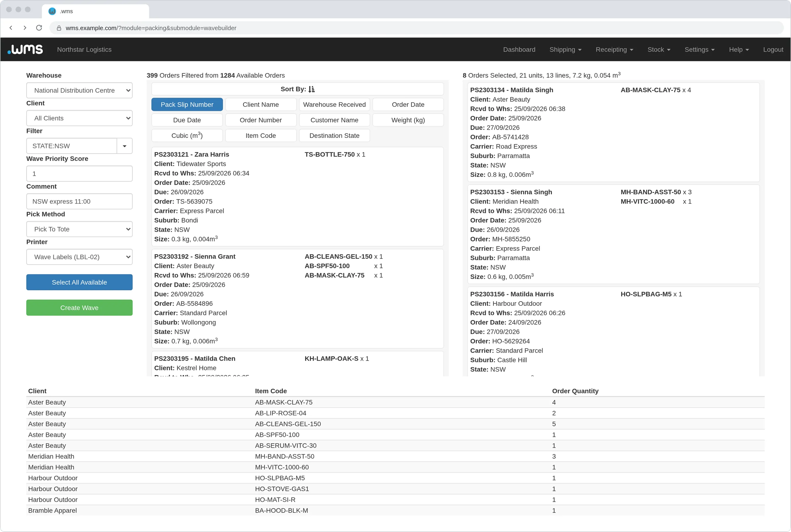Image resolution: width=791 pixels, height=532 pixels.
Task: Click the BA-HOOD-BLK-M table row
Action: (x=395, y=511)
